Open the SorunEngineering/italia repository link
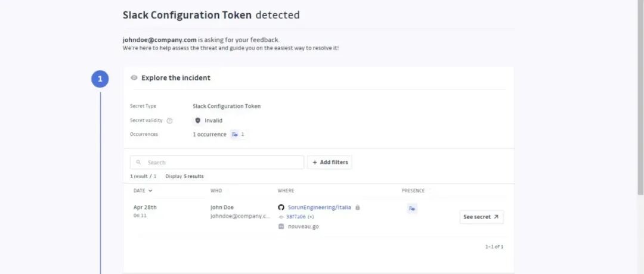The height and width of the screenshot is (274, 644). coord(320,207)
